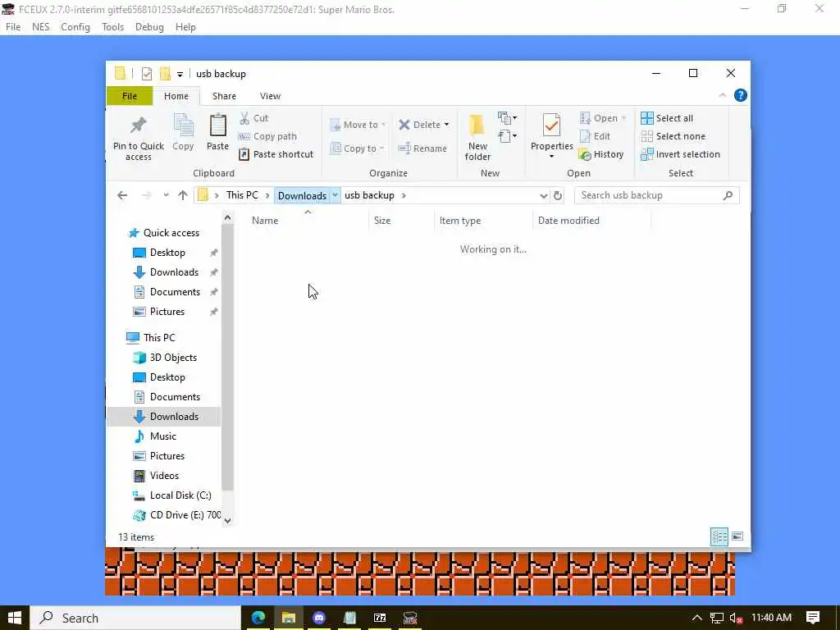
Task: Sort by Item type column
Action: (x=459, y=220)
